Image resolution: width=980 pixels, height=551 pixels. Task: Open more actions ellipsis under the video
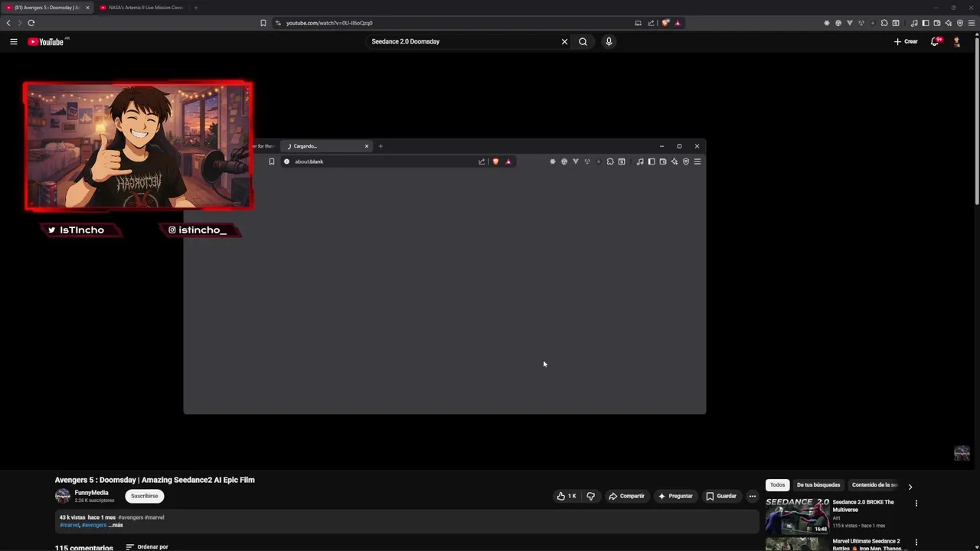coord(752,496)
